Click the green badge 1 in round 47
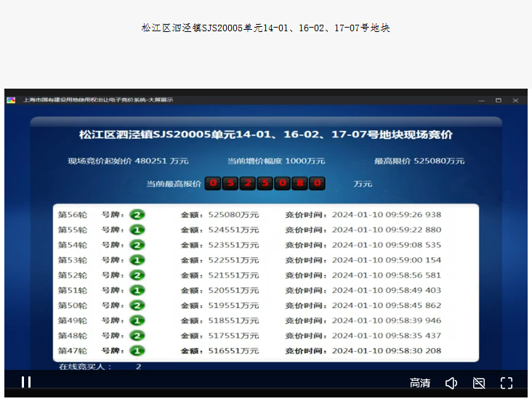The image size is (532, 404). pyautogui.click(x=137, y=351)
